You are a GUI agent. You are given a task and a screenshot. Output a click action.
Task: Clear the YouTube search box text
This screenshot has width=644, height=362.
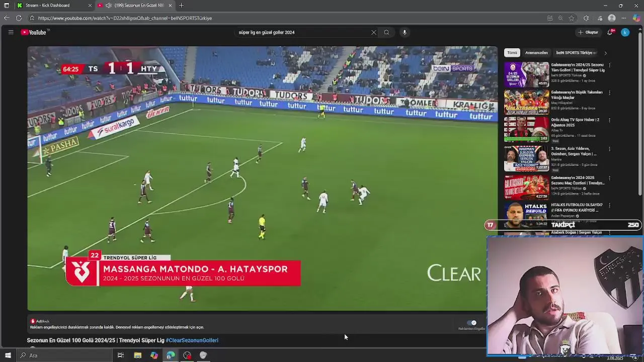coord(373,32)
